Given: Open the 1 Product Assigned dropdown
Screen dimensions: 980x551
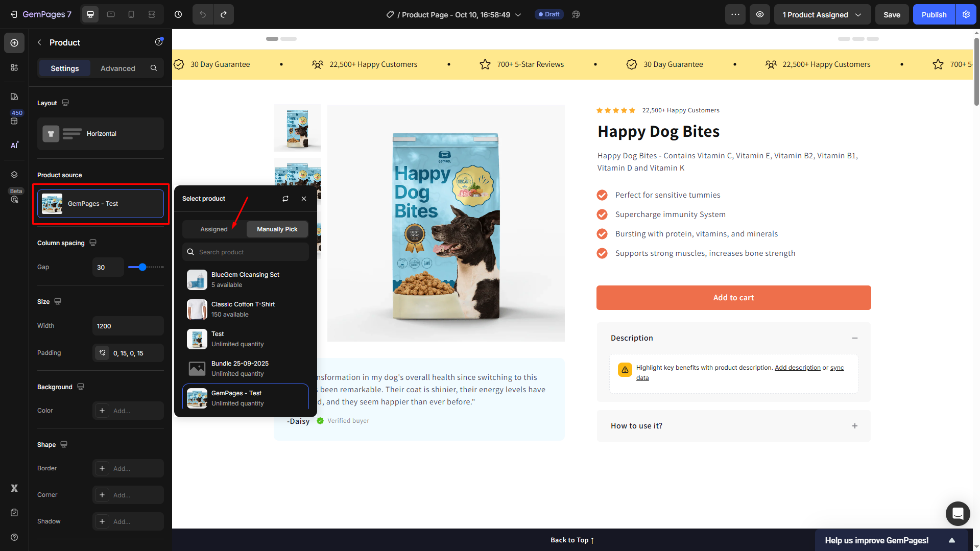Looking at the screenshot, I should [822, 14].
